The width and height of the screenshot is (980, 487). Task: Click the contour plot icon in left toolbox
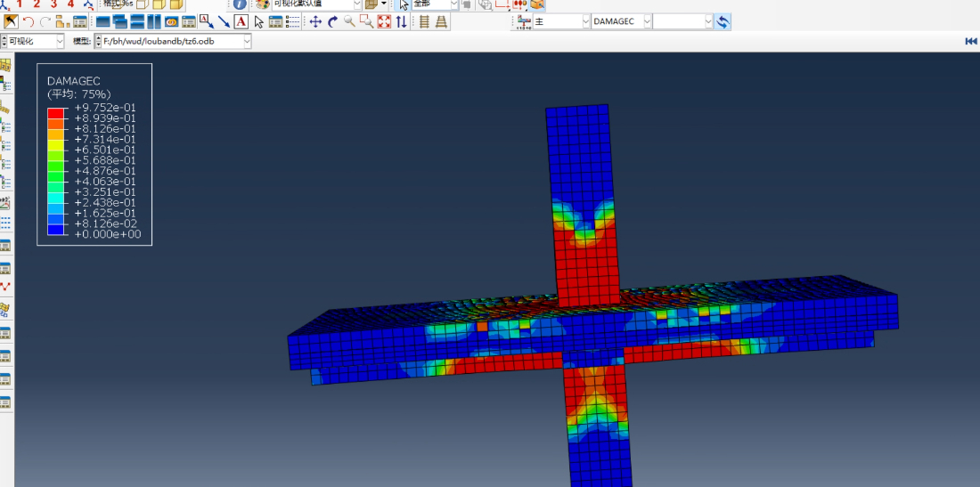click(x=5, y=83)
